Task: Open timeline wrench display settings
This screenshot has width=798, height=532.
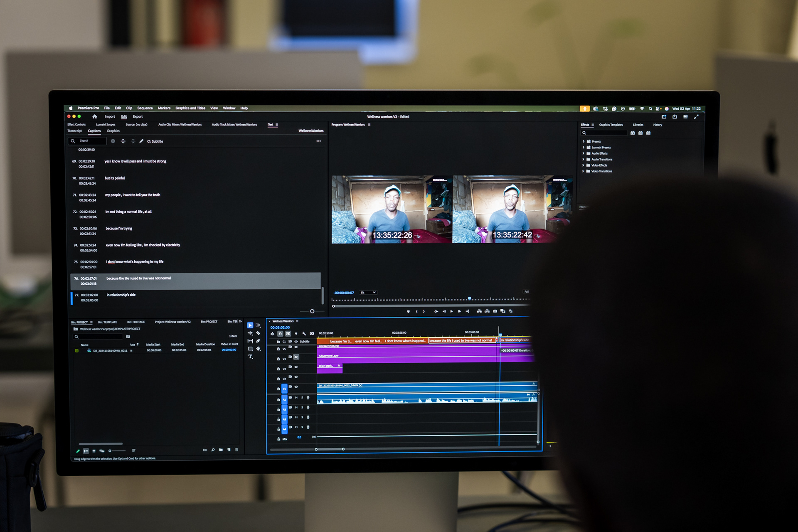Action: pos(304,334)
